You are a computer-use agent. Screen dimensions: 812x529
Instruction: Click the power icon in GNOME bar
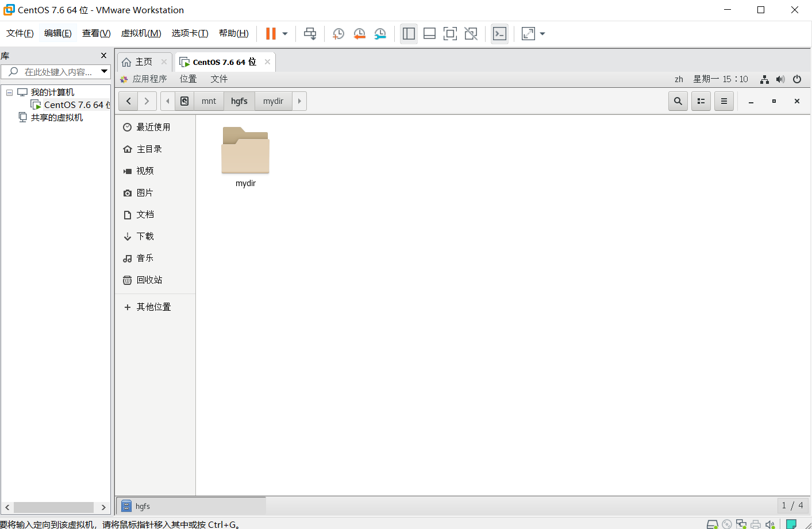coord(797,79)
